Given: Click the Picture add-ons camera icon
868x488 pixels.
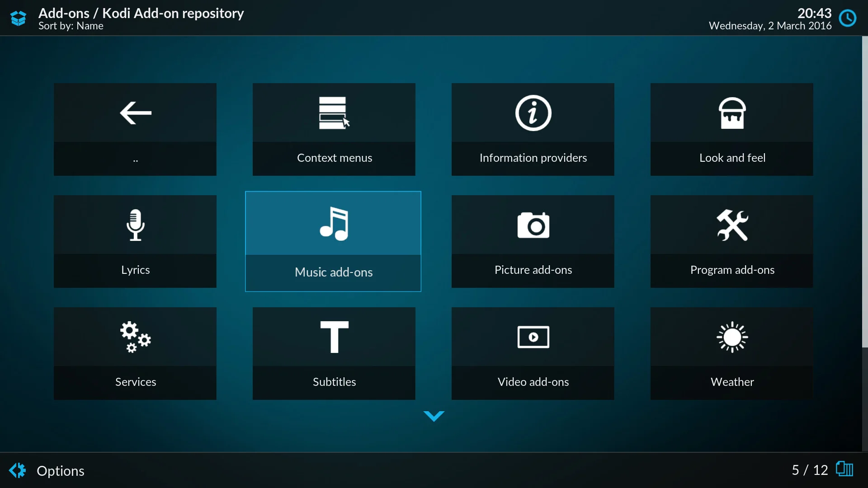Looking at the screenshot, I should [x=533, y=225].
